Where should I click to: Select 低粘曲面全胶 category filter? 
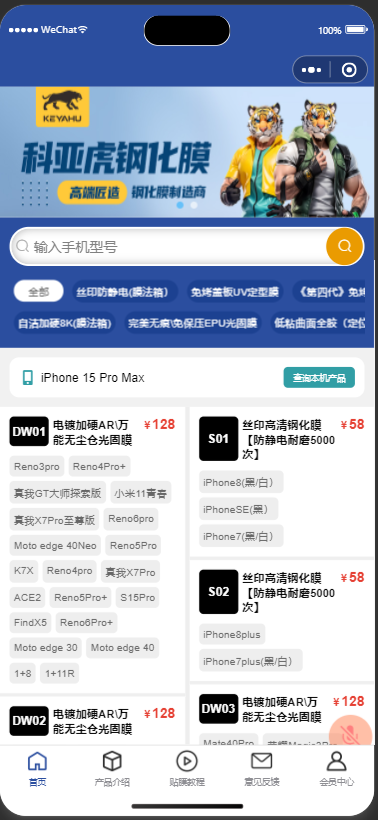pos(319,323)
